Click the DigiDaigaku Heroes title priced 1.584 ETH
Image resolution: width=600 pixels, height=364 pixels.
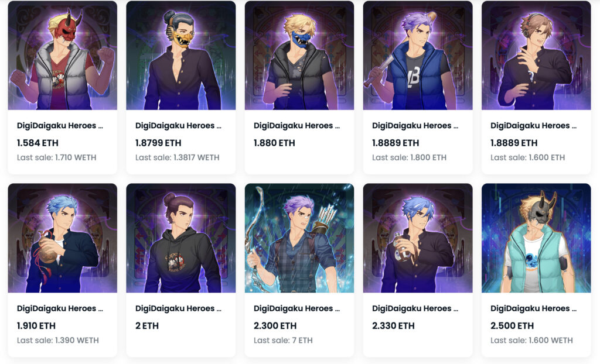pos(60,126)
